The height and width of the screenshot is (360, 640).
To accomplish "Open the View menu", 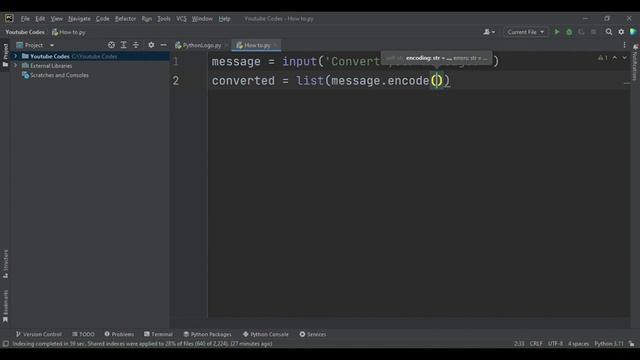I will point(56,19).
